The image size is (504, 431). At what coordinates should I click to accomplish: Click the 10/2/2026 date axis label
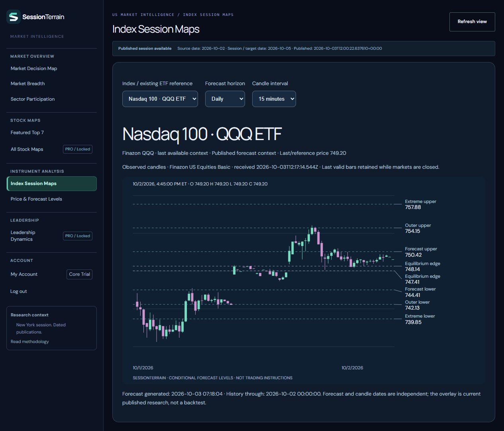pyautogui.click(x=352, y=368)
